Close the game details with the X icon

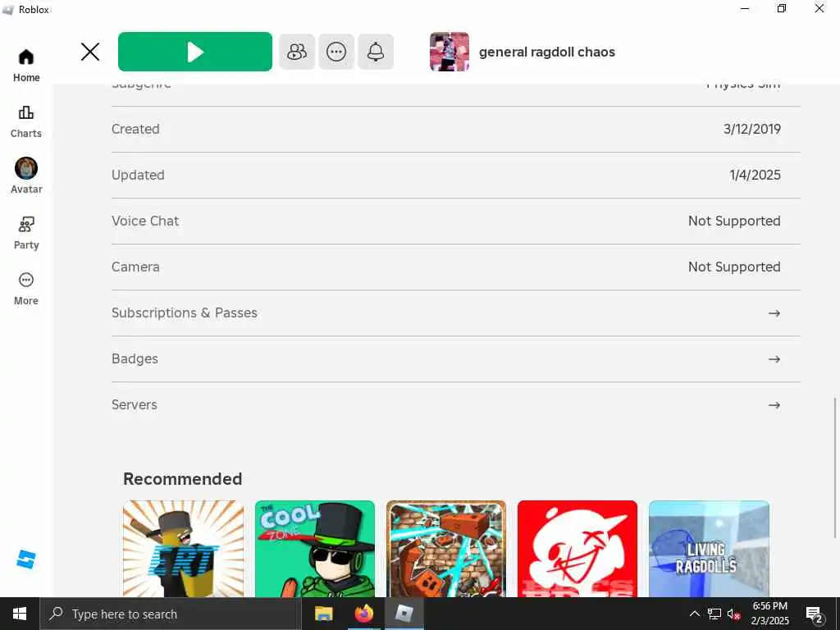pyautogui.click(x=90, y=52)
